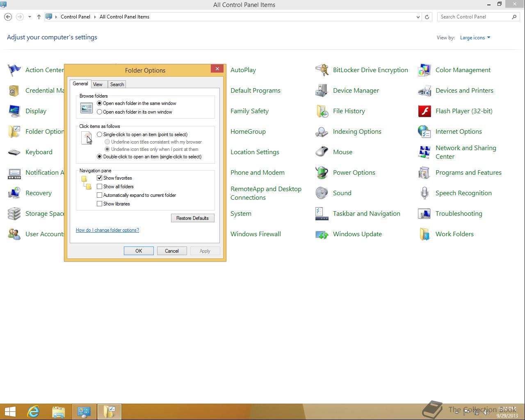Screen dimensions: 525x420
Task: Click the Mouse icon
Action: point(322,152)
